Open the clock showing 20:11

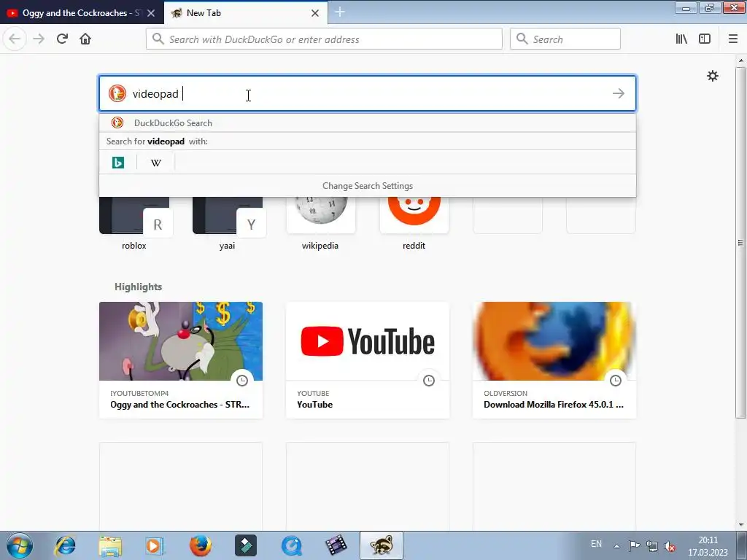point(708,546)
